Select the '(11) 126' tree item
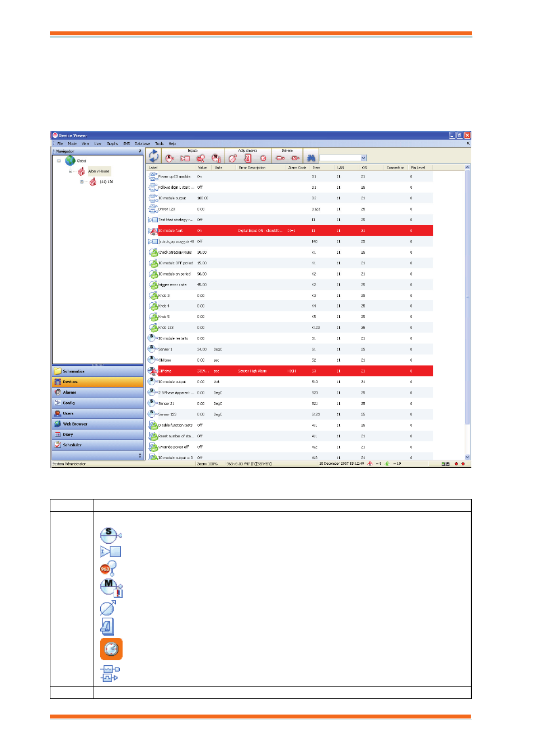This screenshot has height=756, width=534. (106, 182)
